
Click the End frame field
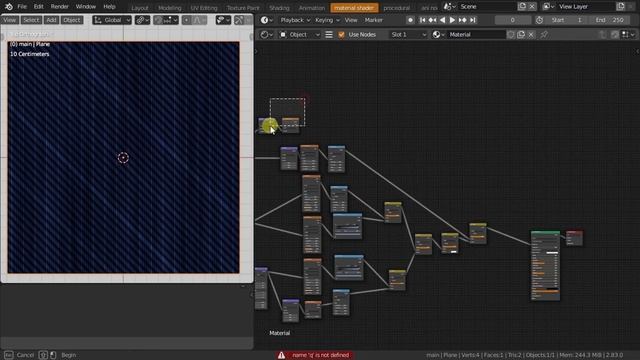pos(609,20)
